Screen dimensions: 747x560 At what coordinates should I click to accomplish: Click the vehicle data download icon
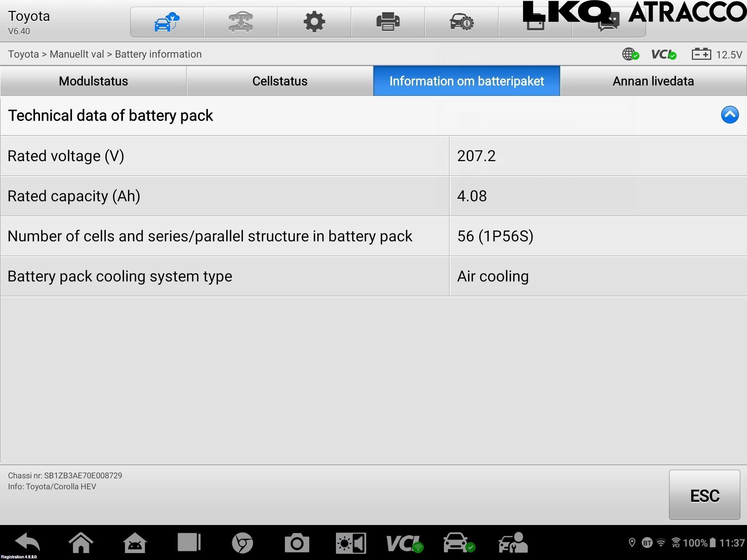241,22
